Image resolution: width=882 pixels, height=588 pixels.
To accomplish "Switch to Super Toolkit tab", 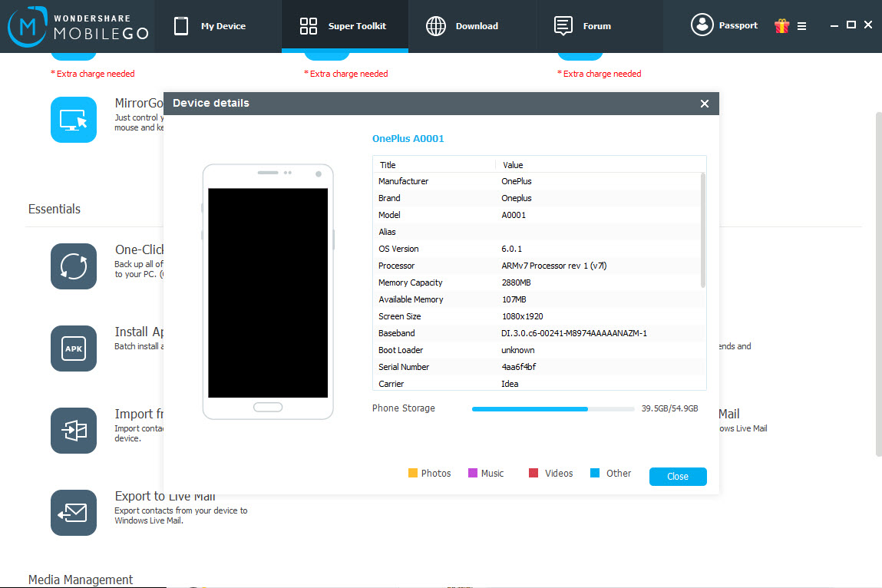I will click(345, 26).
